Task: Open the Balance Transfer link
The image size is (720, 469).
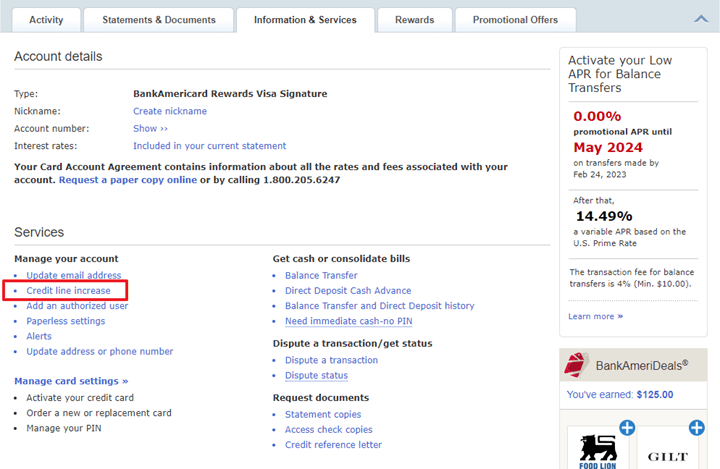Action: point(321,275)
